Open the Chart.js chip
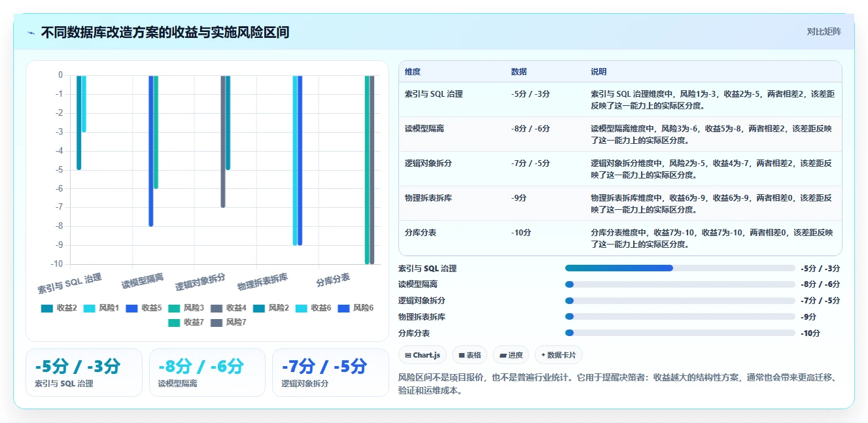Screen dimensions: 868x423 pos(423,355)
